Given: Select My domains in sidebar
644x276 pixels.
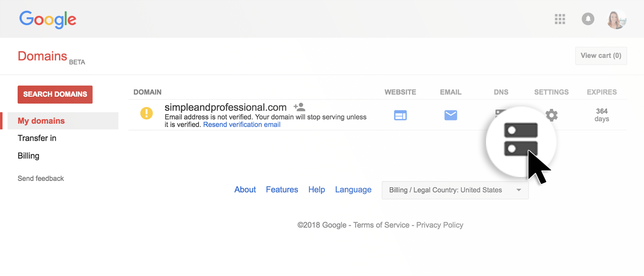Looking at the screenshot, I should click(x=41, y=121).
